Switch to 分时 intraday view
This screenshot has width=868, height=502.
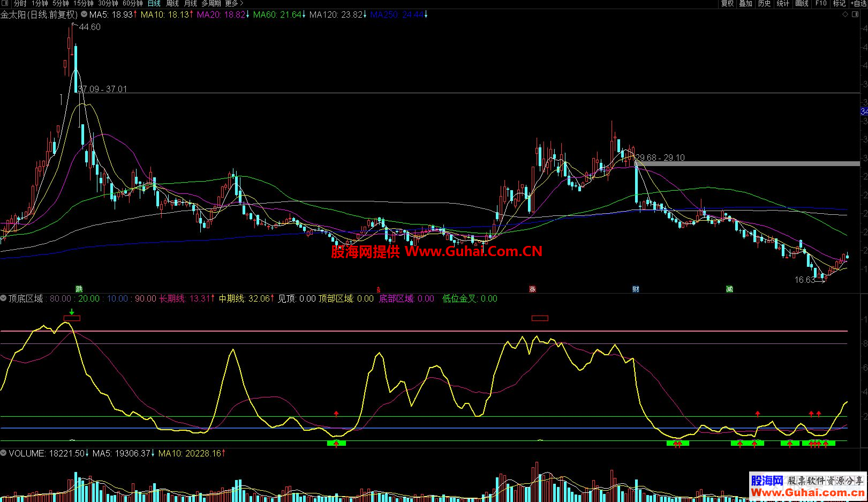[x=20, y=3]
